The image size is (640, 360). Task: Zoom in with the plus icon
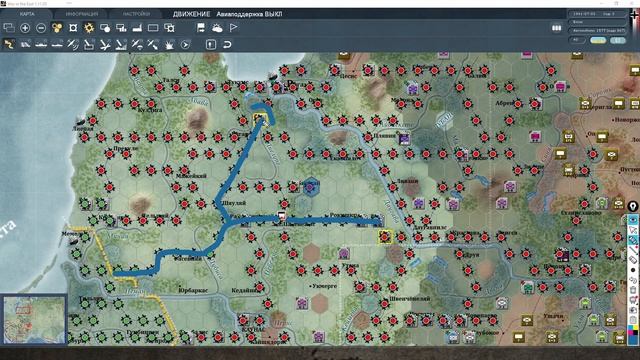coord(25,28)
